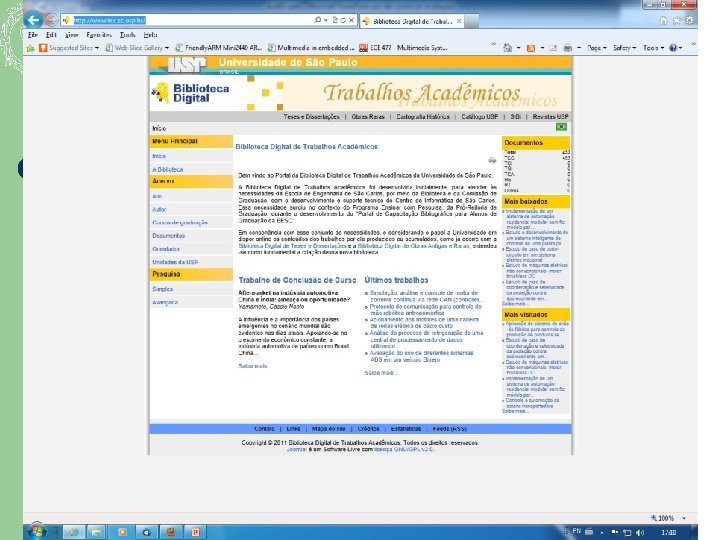Viewport: 720px width, 540px height.
Task: Click the taskbar clock showing 17:10
Action: [x=669, y=533]
